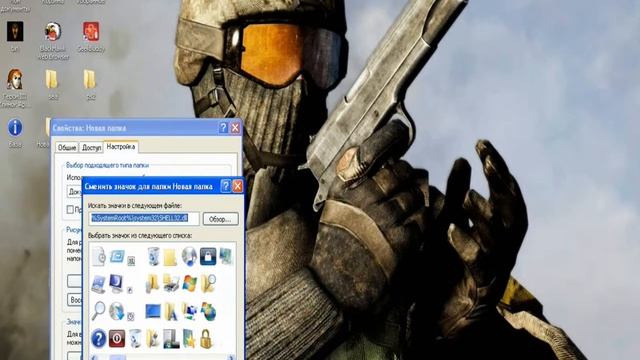Choose the Windows flag logo icon
The height and width of the screenshot is (360, 640).
pos(189,284)
